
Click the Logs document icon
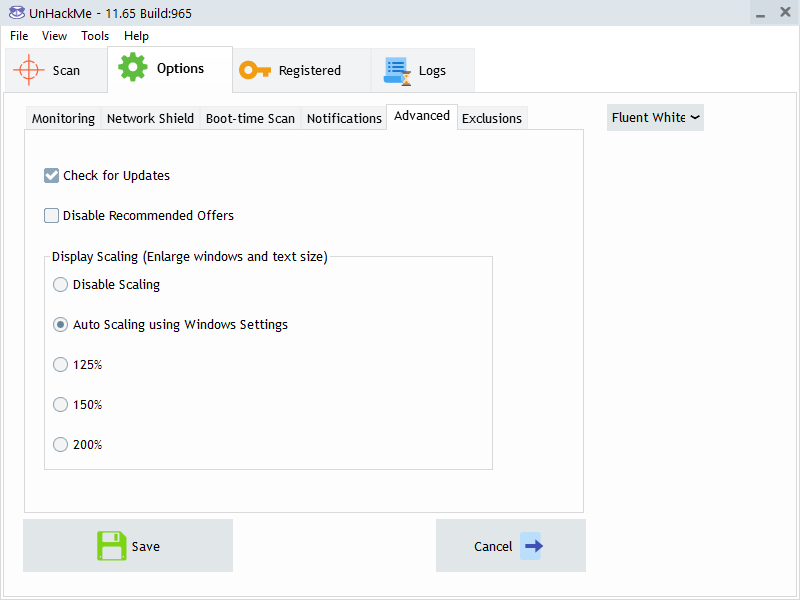coord(398,70)
